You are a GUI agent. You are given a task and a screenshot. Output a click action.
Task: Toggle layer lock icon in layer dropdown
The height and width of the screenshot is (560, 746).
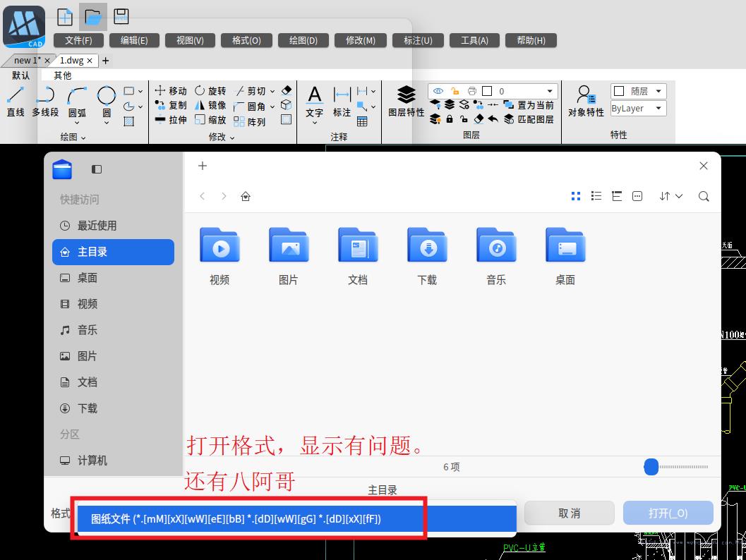455,91
